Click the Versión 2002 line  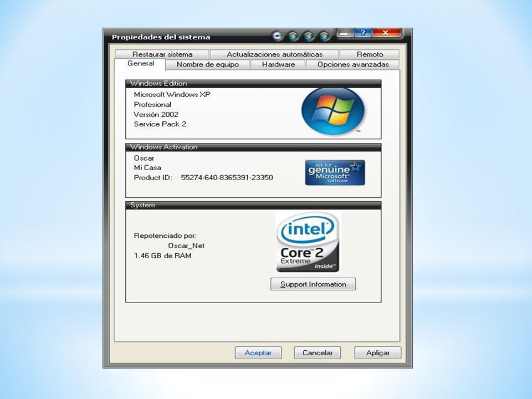click(x=156, y=114)
